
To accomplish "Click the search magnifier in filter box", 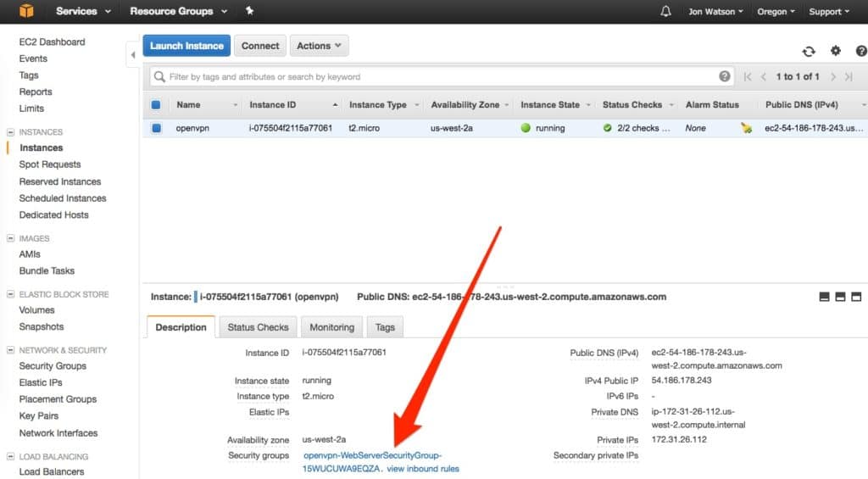I will 159,76.
